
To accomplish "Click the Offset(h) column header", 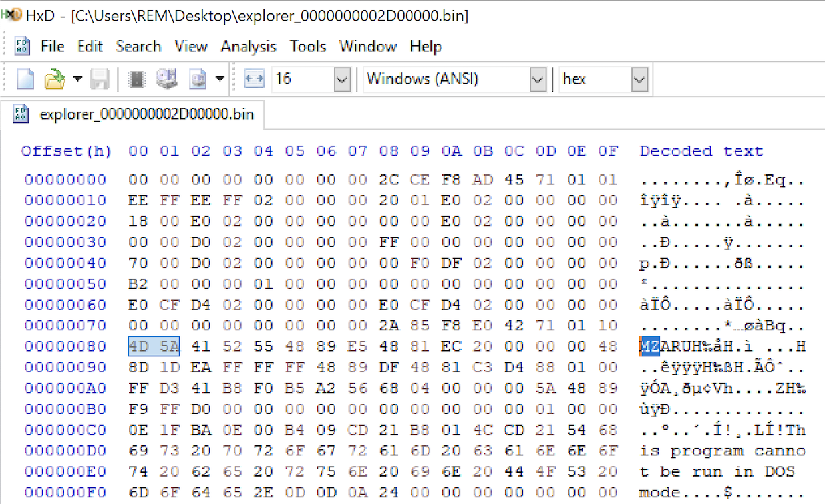I will point(66,151).
